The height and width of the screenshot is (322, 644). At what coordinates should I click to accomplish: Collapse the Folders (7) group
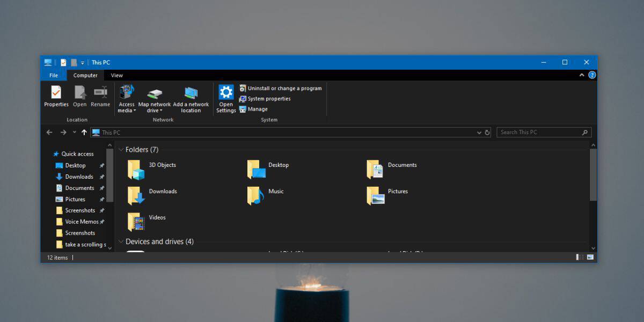click(121, 150)
